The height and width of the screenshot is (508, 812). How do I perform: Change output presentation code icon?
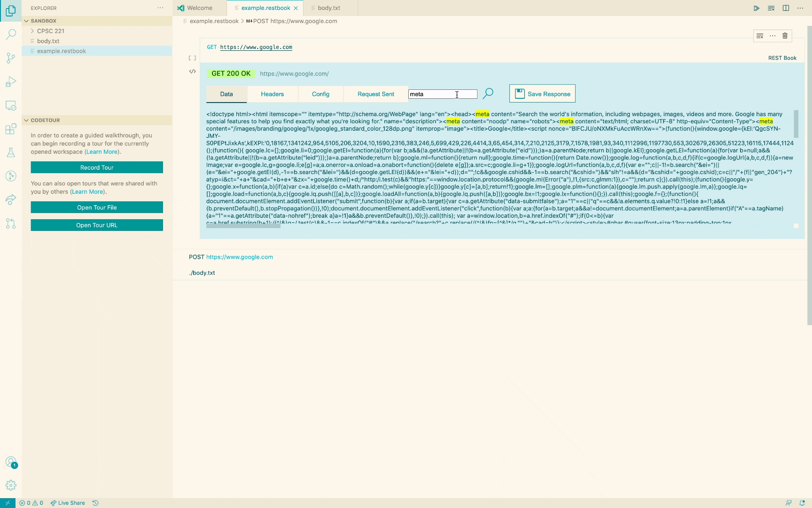(192, 71)
